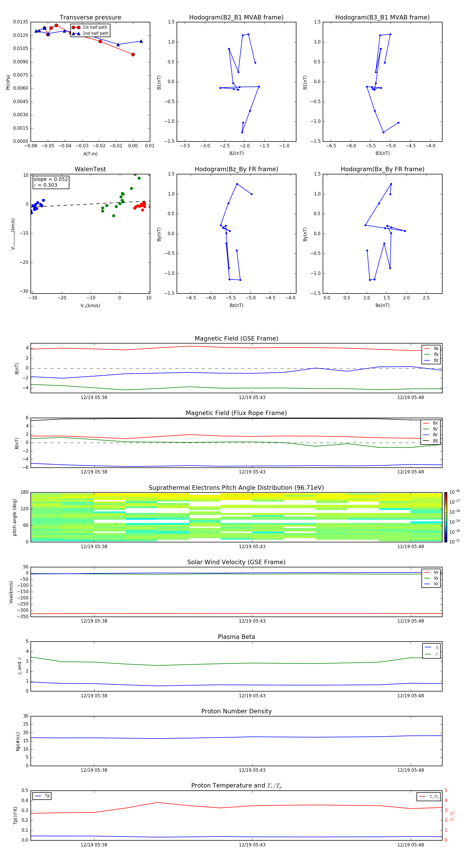Click the Bz legend entry in GSE plot
Image resolution: width=473 pixels, height=868 pixels.
point(431,360)
